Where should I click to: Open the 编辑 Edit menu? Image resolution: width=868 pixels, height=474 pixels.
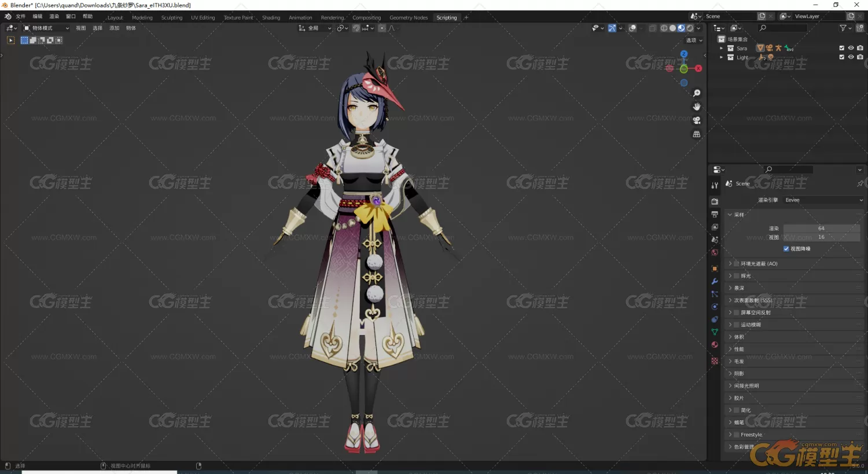[x=38, y=17]
